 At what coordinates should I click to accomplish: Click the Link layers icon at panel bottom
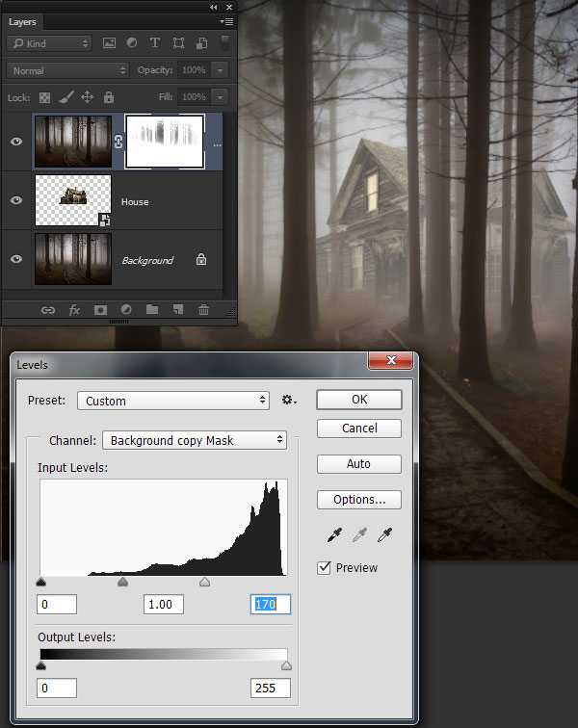(48, 310)
